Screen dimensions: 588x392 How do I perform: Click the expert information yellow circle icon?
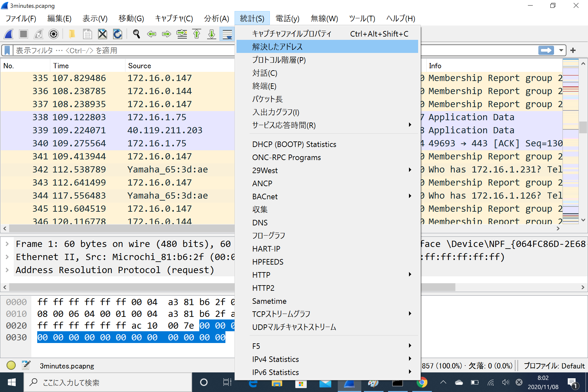pos(11,365)
